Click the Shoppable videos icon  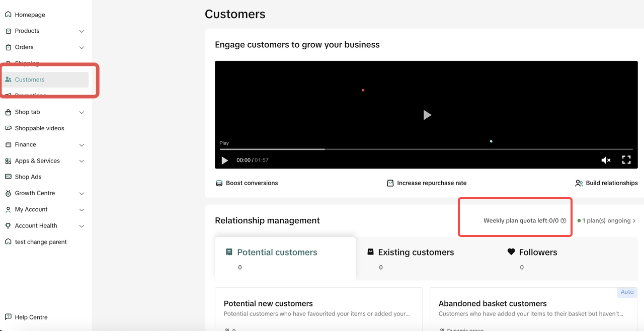tap(8, 128)
